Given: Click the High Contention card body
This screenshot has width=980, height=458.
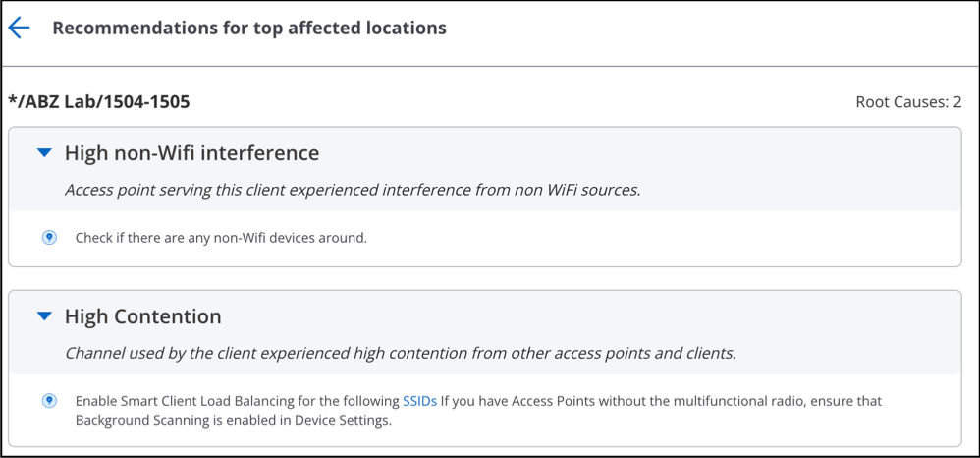Looking at the screenshot, I should click(484, 411).
